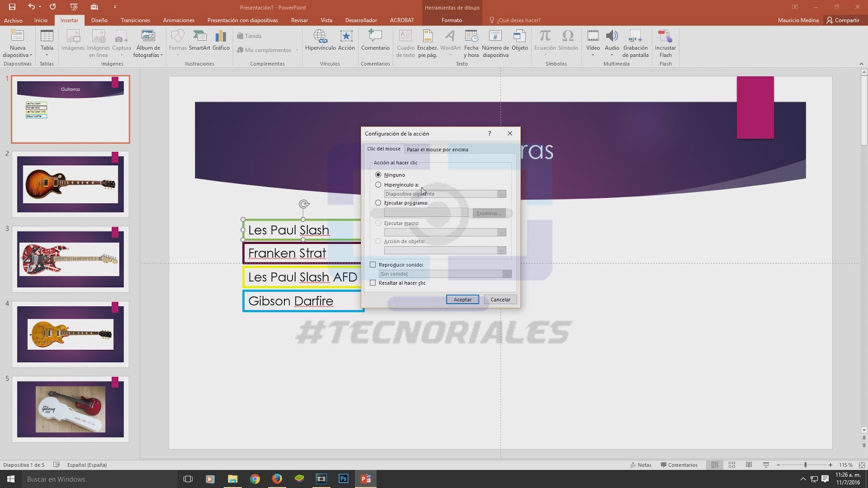
Task: Click the Examinar button
Action: click(x=489, y=213)
